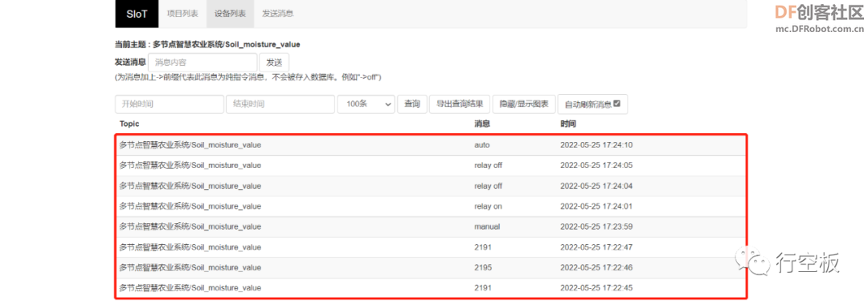This screenshot has width=868, height=301.
Task: Open the 发送消息 tab
Action: (277, 14)
